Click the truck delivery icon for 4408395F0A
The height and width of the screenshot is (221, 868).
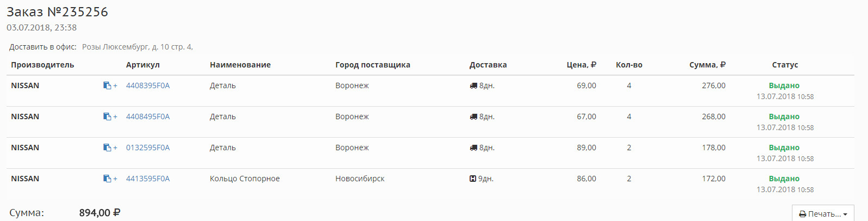tap(473, 85)
